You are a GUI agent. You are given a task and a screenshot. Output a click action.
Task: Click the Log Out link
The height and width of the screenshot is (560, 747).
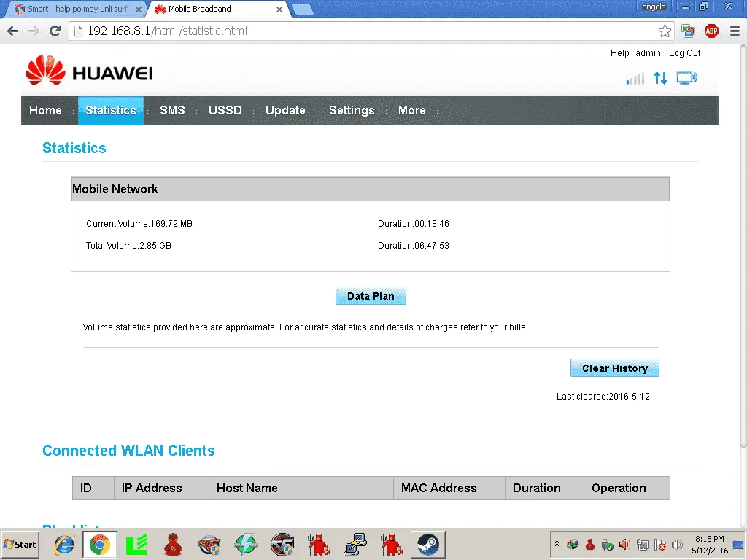684,52
